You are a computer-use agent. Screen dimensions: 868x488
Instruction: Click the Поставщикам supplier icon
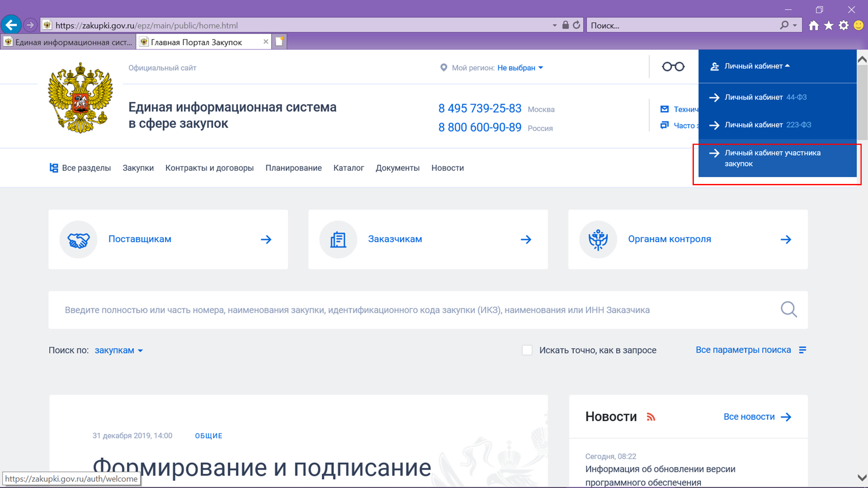78,239
